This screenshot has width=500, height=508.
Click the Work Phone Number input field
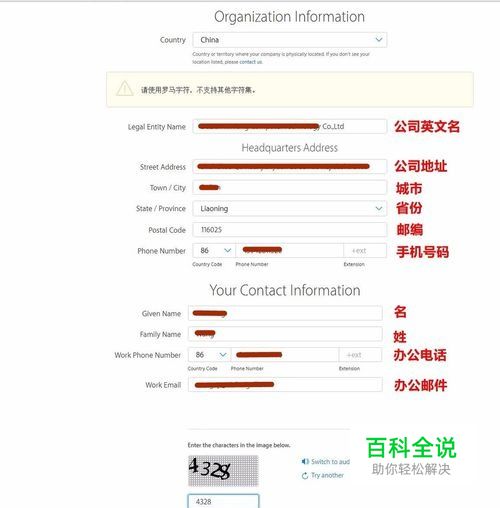click(285, 355)
